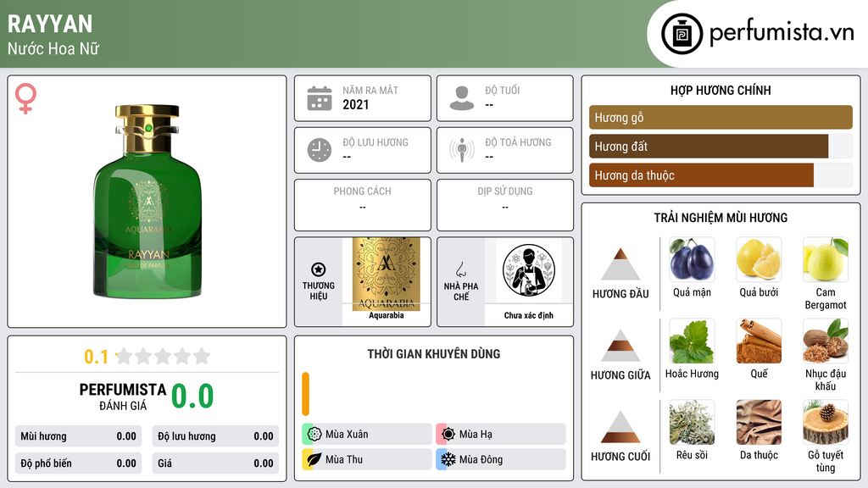Click the perfumista.vn site name text

coord(782,32)
